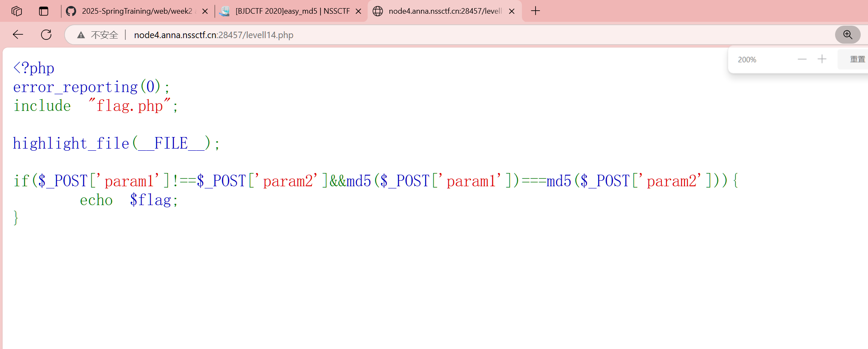Click the address bar URL text
Image resolution: width=868 pixels, height=349 pixels.
point(213,35)
